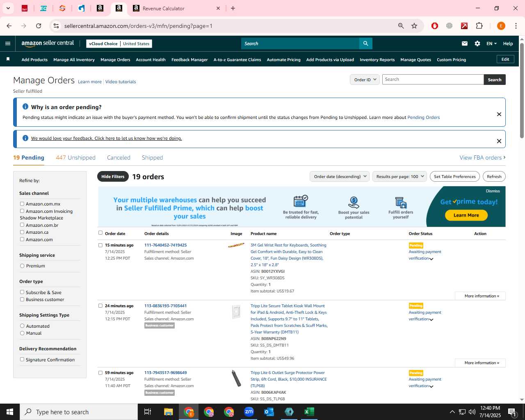Check the Amazon.com.br sales channel filter

click(22, 225)
